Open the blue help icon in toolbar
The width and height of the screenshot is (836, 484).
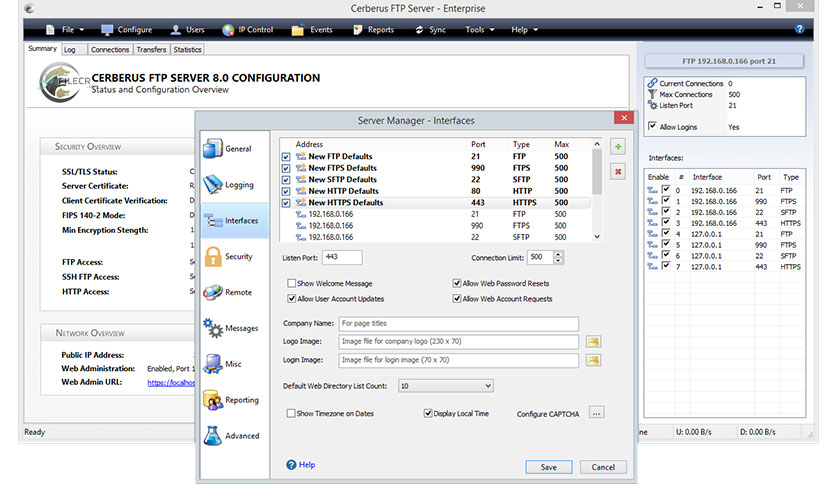pos(799,29)
